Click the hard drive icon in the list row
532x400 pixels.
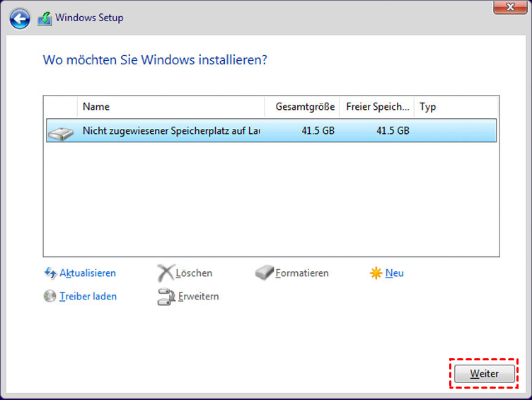(x=61, y=133)
